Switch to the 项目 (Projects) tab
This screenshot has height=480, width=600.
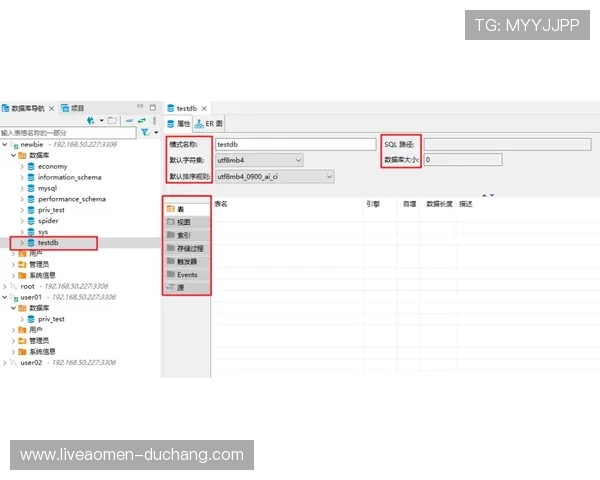73,108
